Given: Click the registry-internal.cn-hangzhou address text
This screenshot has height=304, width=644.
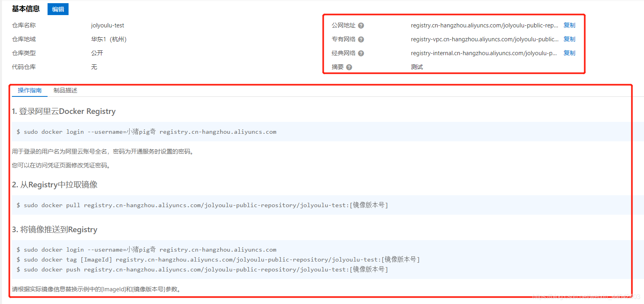Looking at the screenshot, I should pos(484,53).
